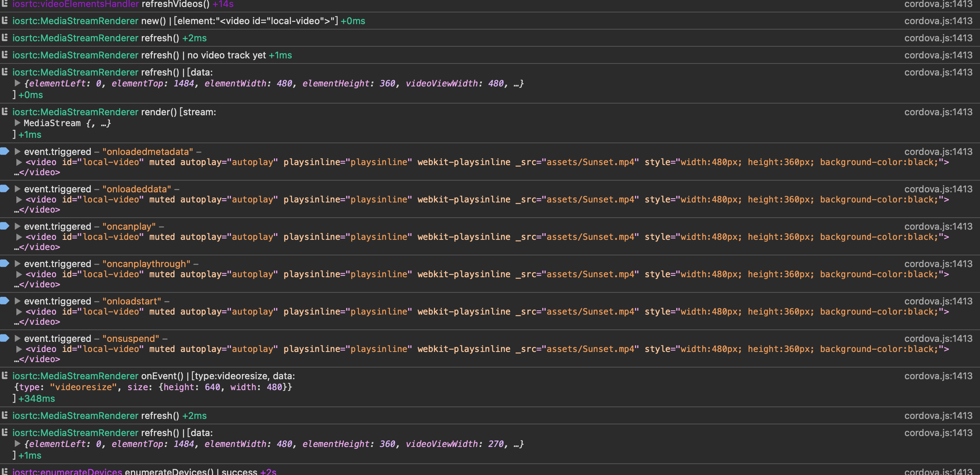Screen dimensions: 980x475
Task: Click blue debug icon of onloadeddata event
Action: (5, 188)
